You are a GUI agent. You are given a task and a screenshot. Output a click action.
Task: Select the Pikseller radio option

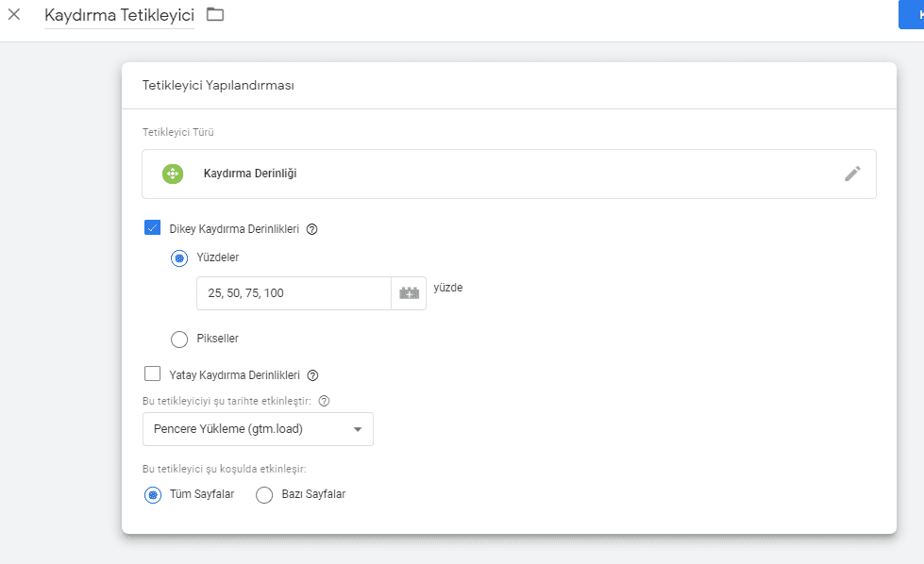[x=179, y=339]
